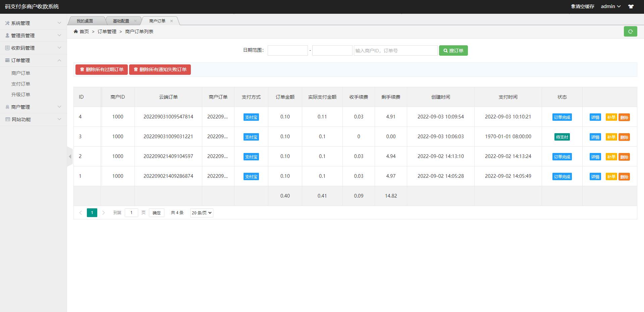Viewport: 644px width, 312px height.
Task: Click the 输入商户ID，订单号 search field
Action: [x=395, y=51]
